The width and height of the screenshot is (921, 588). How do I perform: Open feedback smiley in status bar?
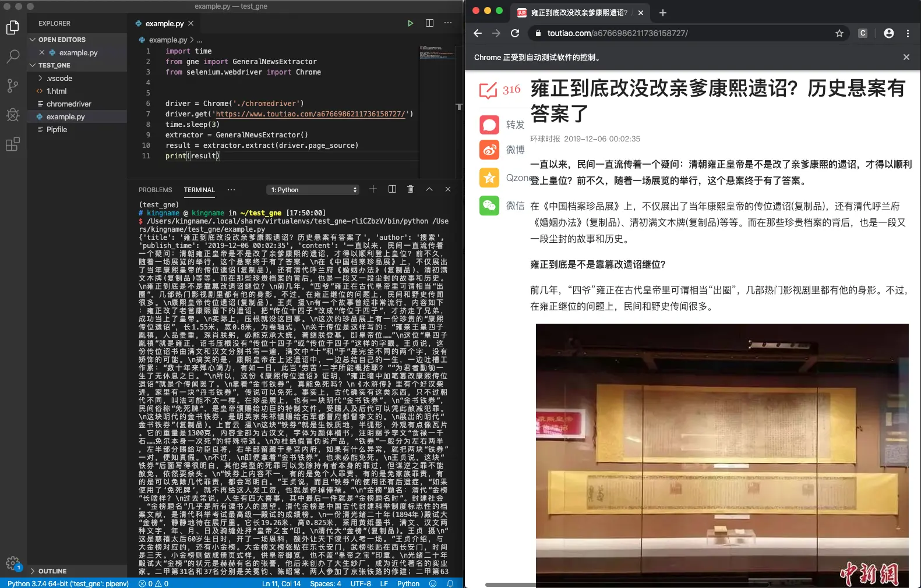coord(433,583)
